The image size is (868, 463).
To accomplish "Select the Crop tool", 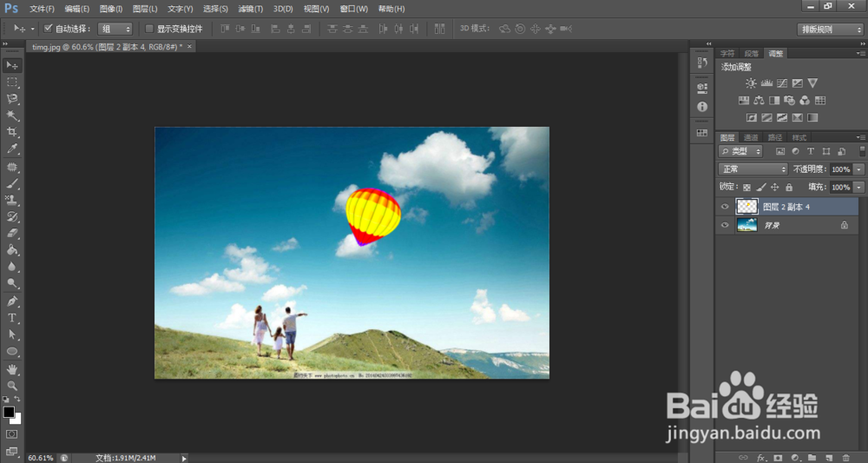I will (x=11, y=132).
